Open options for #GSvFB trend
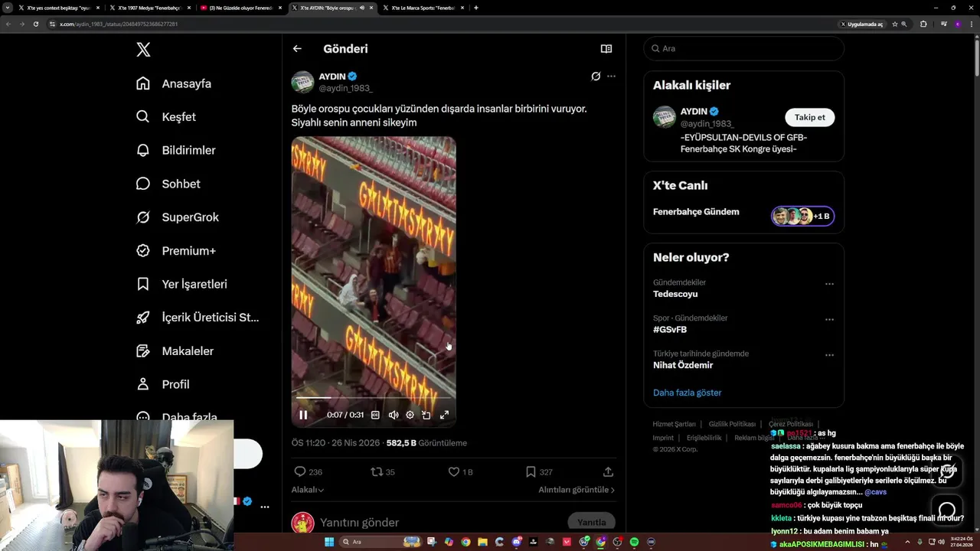The height and width of the screenshot is (551, 980). pos(829,320)
